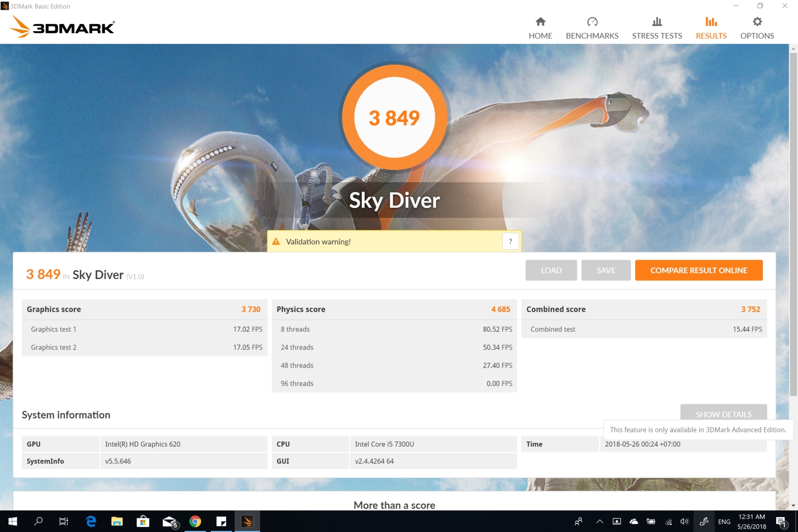Click Time value 2018-05-26 00:24

tap(643, 444)
